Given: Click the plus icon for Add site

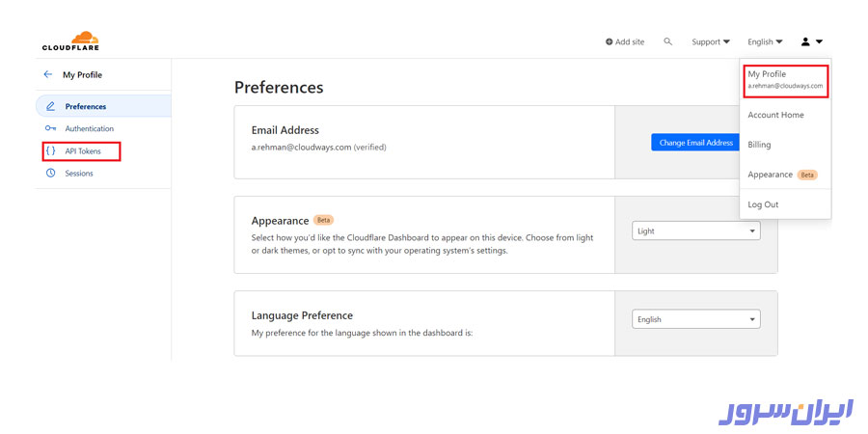Looking at the screenshot, I should click(x=609, y=41).
